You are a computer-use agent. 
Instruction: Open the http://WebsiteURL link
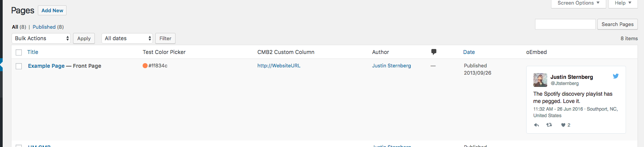point(279,65)
